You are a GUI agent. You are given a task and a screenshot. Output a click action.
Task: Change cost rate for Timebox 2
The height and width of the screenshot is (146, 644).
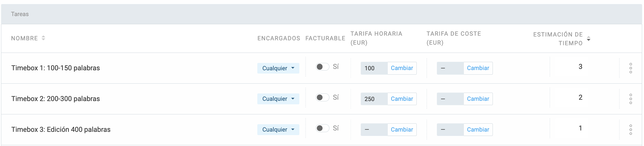pyautogui.click(x=478, y=99)
